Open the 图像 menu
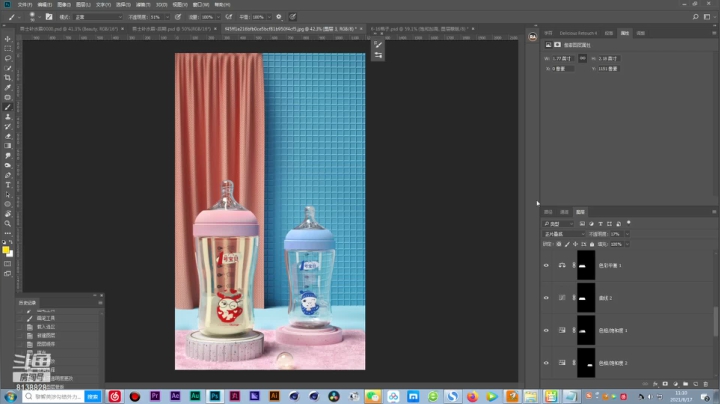This screenshot has width=720, height=404. [x=64, y=5]
